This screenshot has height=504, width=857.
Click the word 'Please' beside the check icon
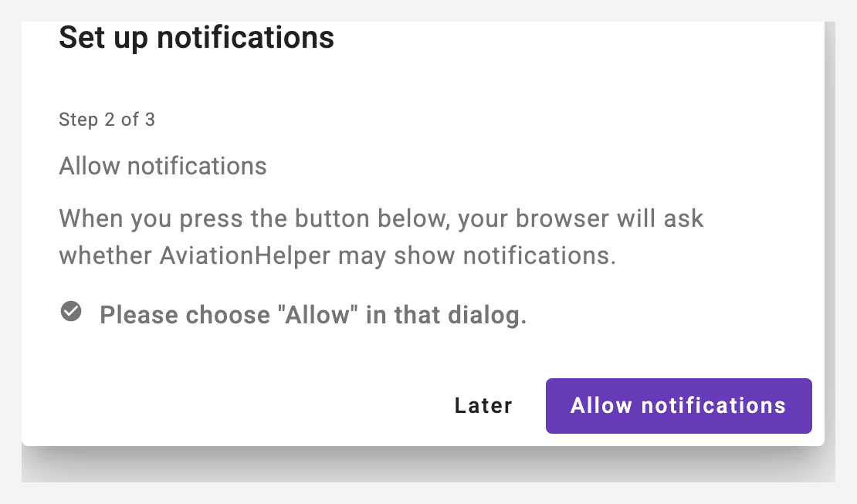(x=139, y=315)
